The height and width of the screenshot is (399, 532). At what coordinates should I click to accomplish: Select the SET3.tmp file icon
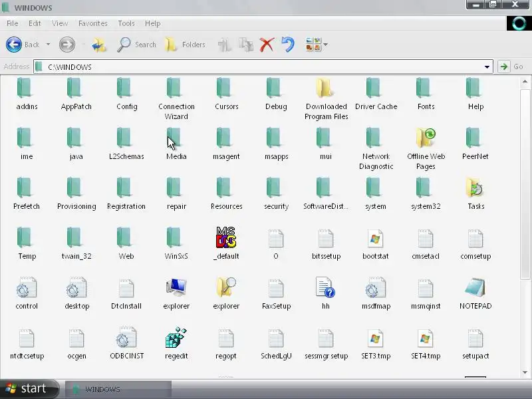[x=375, y=338]
